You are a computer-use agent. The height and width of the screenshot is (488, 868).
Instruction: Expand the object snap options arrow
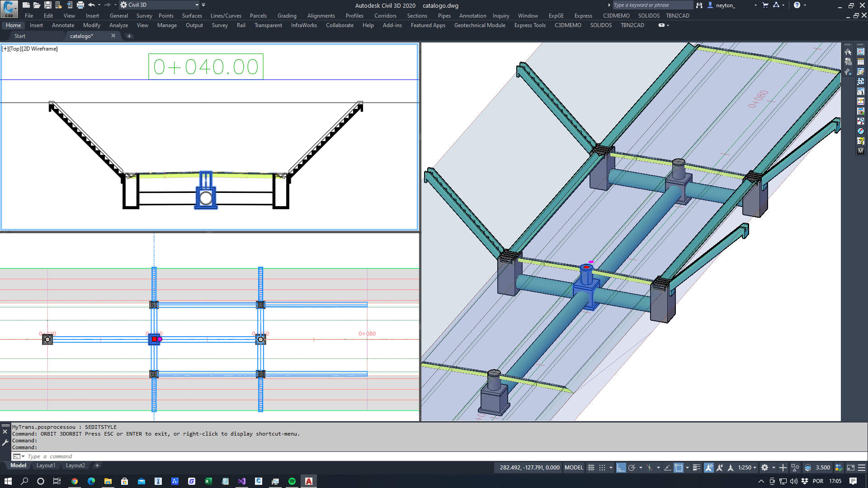coord(687,468)
